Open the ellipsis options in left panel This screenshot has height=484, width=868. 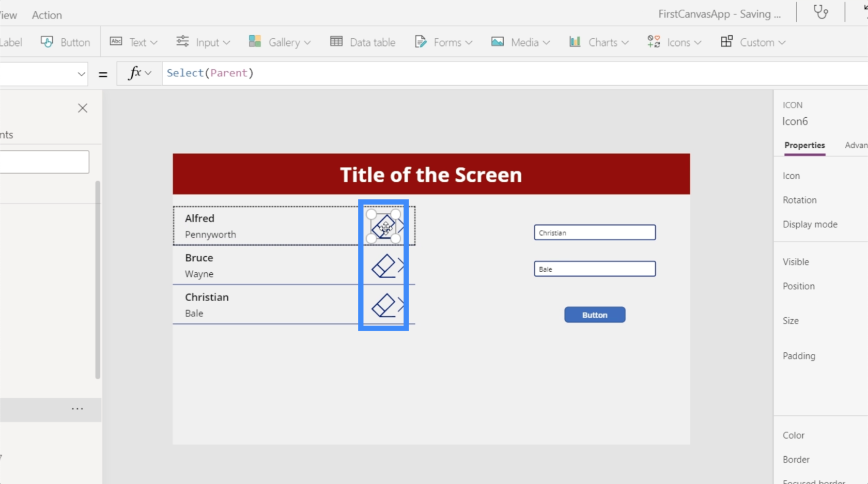78,409
